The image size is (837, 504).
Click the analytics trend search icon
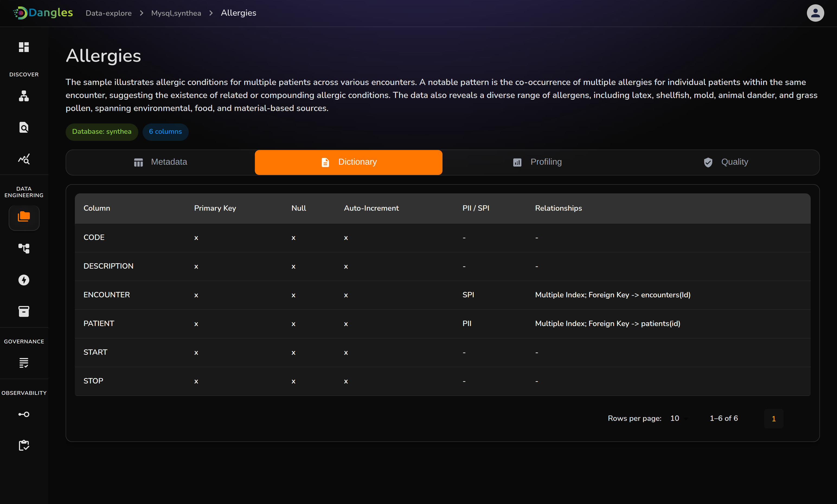(x=24, y=158)
